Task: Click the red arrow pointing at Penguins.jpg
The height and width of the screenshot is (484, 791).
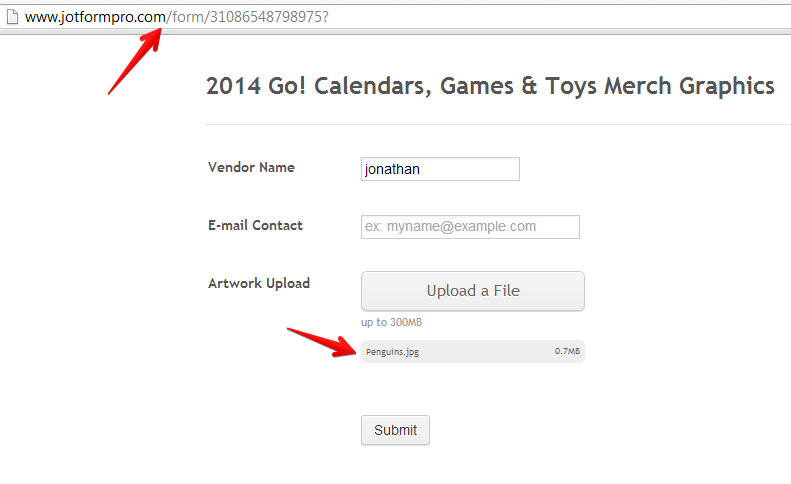Action: pyautogui.click(x=320, y=341)
